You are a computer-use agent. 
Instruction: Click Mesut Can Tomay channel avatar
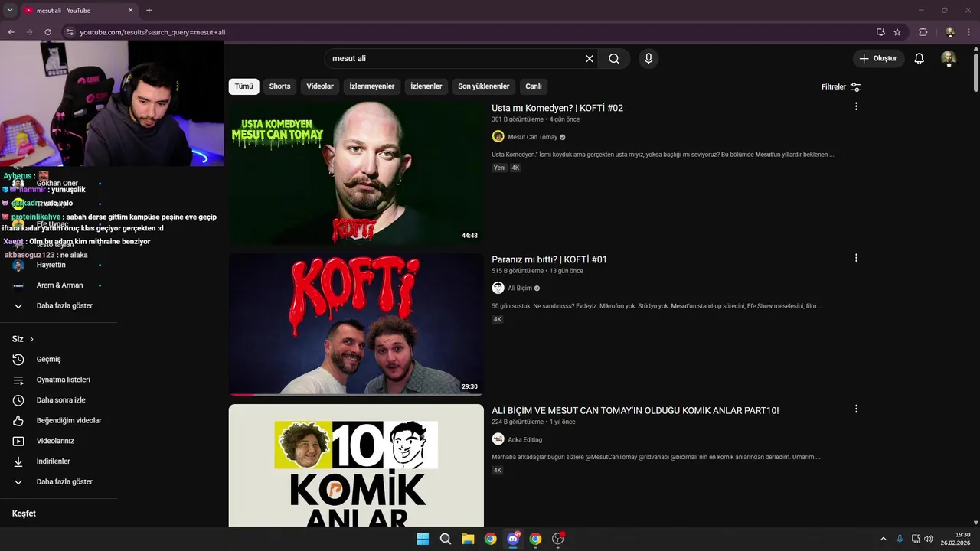tap(498, 137)
